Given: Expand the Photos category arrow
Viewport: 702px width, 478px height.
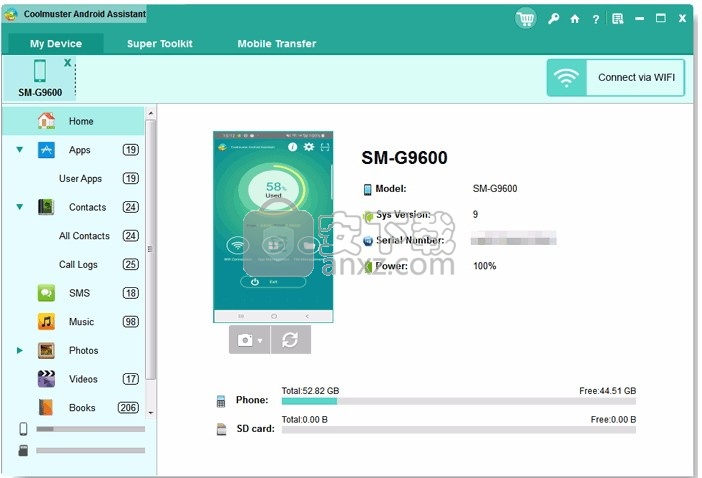Looking at the screenshot, I should point(20,350).
